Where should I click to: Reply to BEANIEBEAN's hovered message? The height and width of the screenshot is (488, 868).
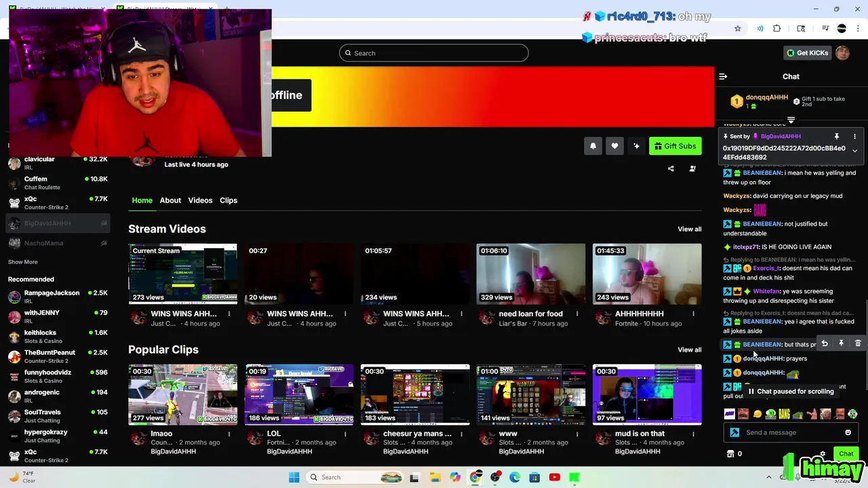(825, 344)
